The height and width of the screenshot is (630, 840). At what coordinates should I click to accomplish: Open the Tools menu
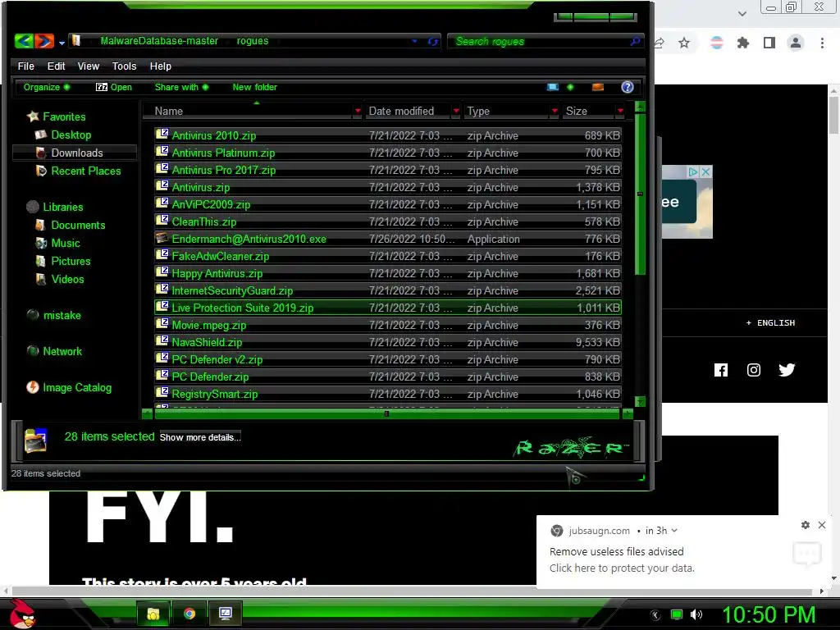[x=125, y=66]
